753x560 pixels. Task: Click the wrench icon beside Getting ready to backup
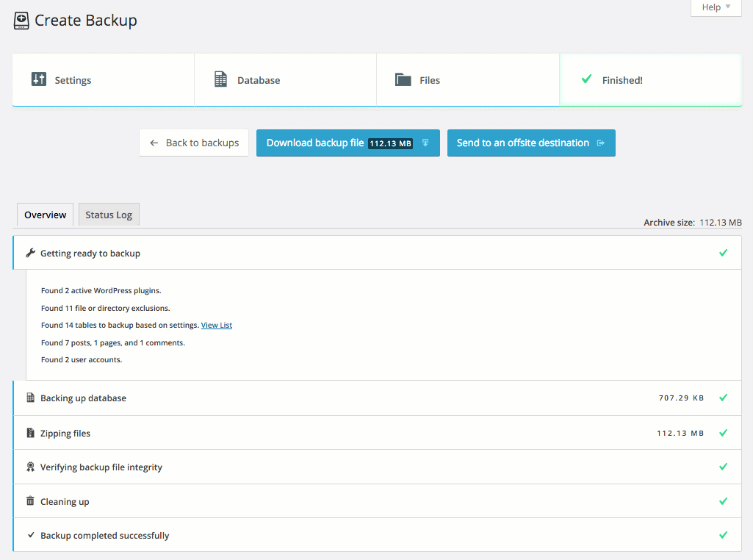(x=30, y=253)
